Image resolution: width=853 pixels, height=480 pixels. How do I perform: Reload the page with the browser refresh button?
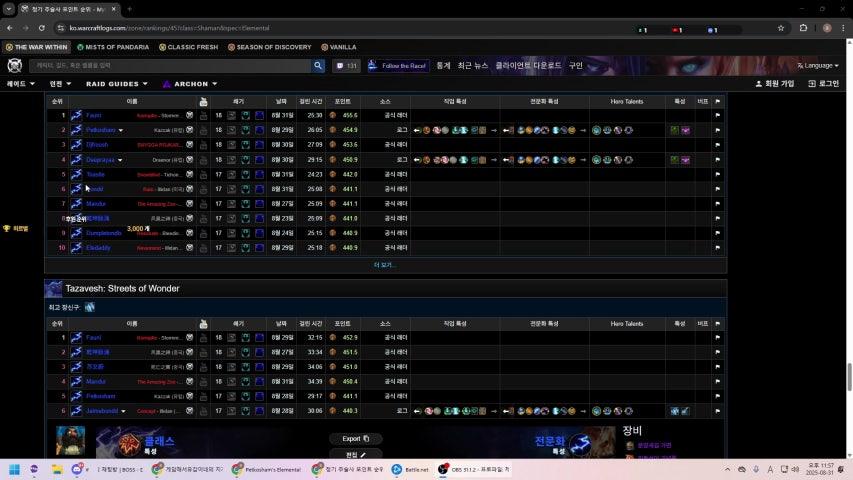coord(42,28)
